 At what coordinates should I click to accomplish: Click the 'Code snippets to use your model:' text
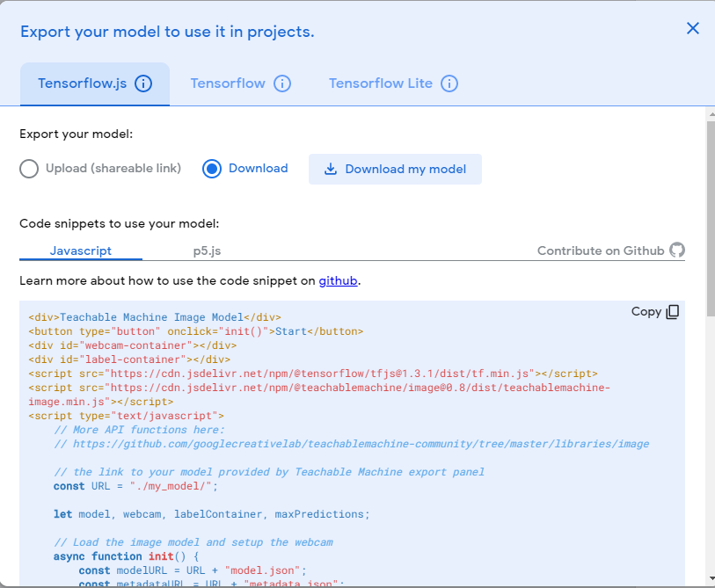(119, 224)
